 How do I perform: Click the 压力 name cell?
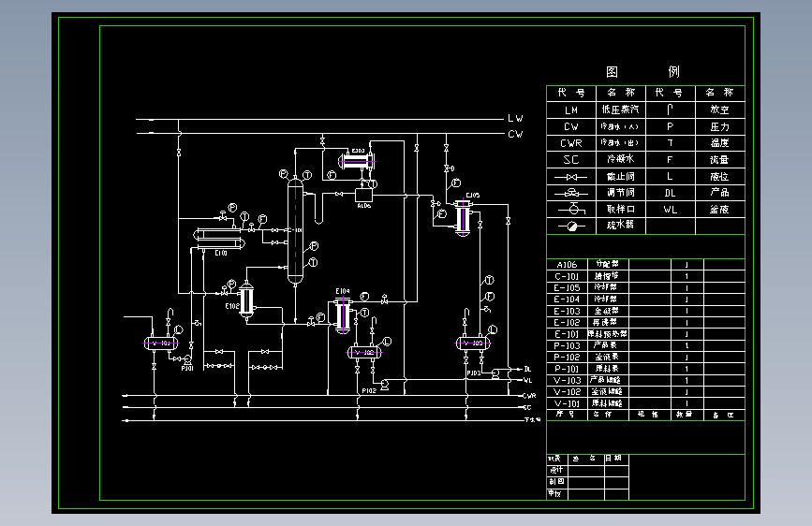tap(720, 127)
